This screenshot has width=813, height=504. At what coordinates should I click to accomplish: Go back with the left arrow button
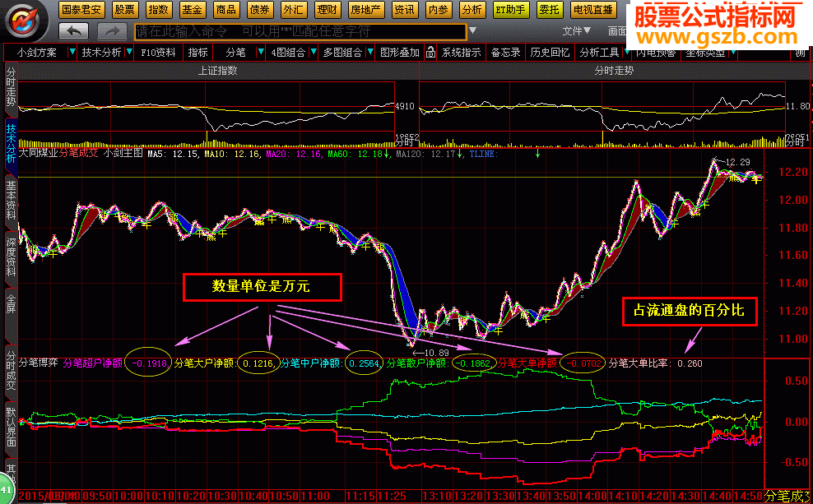pyautogui.click(x=73, y=31)
